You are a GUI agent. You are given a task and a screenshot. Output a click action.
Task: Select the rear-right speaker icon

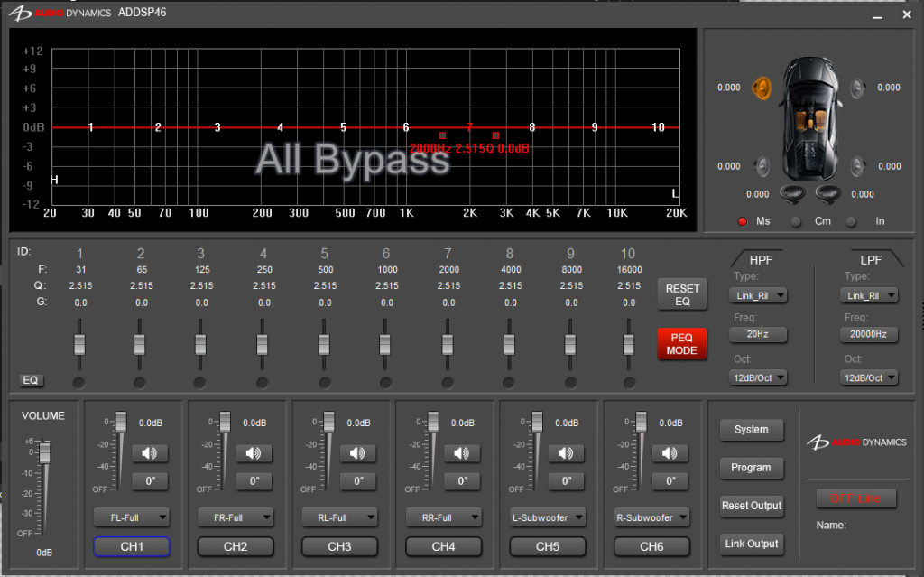pyautogui.click(x=857, y=166)
